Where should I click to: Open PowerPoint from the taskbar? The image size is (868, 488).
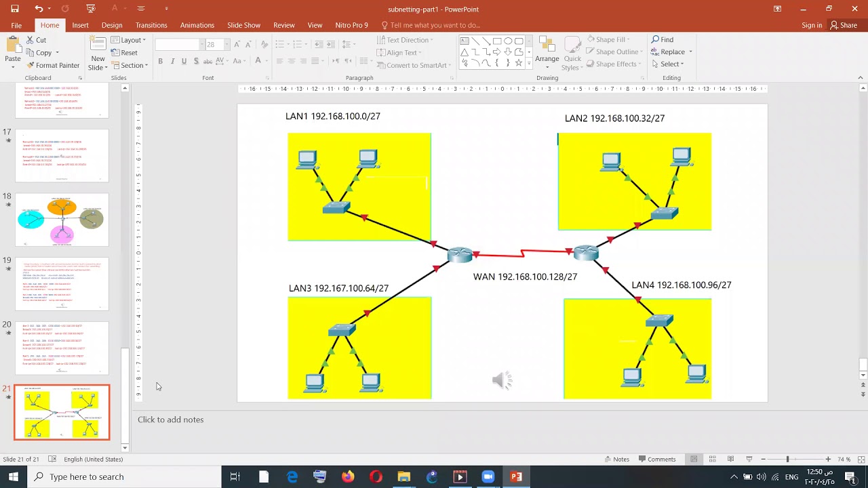516,477
